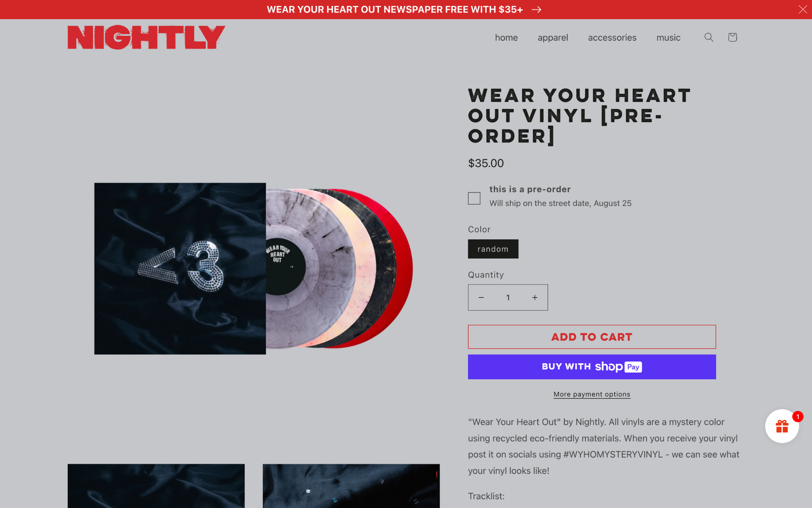812x508 pixels.
Task: Open the apparel menu item
Action: pyautogui.click(x=553, y=38)
